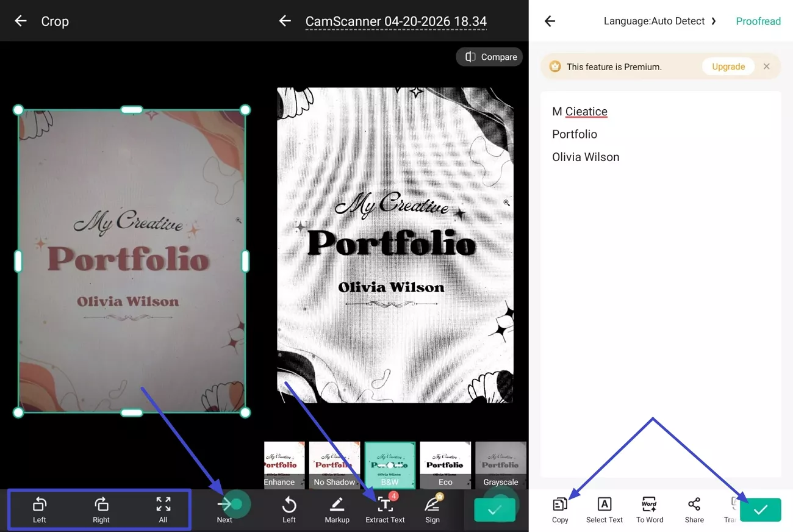
Task: Apply the No Shadow filter
Action: 334,465
